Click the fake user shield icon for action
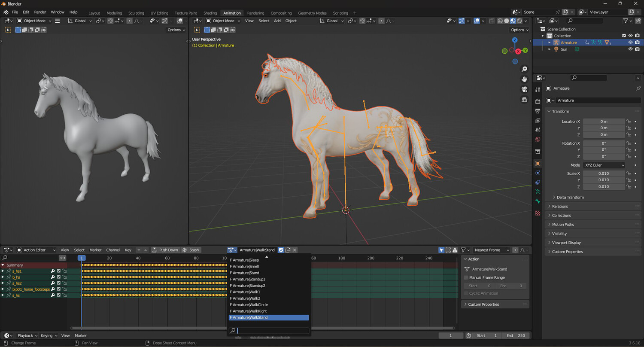Screen dimensions: 644x347 [281, 250]
